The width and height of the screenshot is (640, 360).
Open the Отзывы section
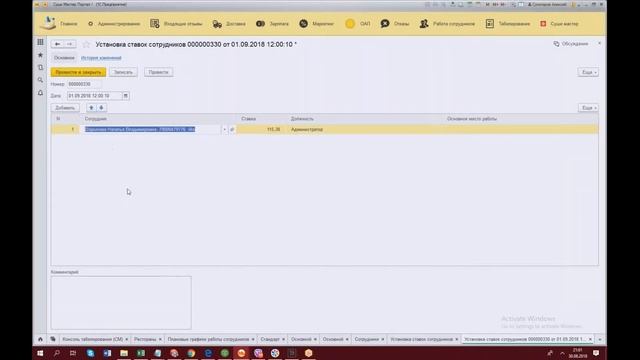pyautogui.click(x=395, y=24)
